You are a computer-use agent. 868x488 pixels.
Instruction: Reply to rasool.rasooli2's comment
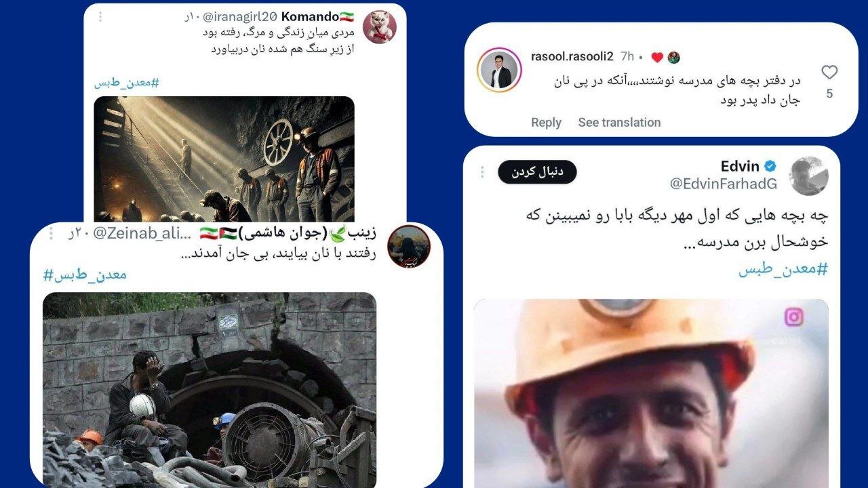[x=546, y=123]
